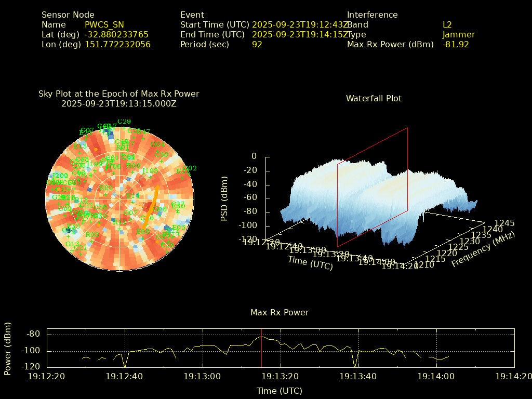532x399 pixels.
Task: Click the vertical peak marker in Max Rx Power chart
Action: pos(261,348)
